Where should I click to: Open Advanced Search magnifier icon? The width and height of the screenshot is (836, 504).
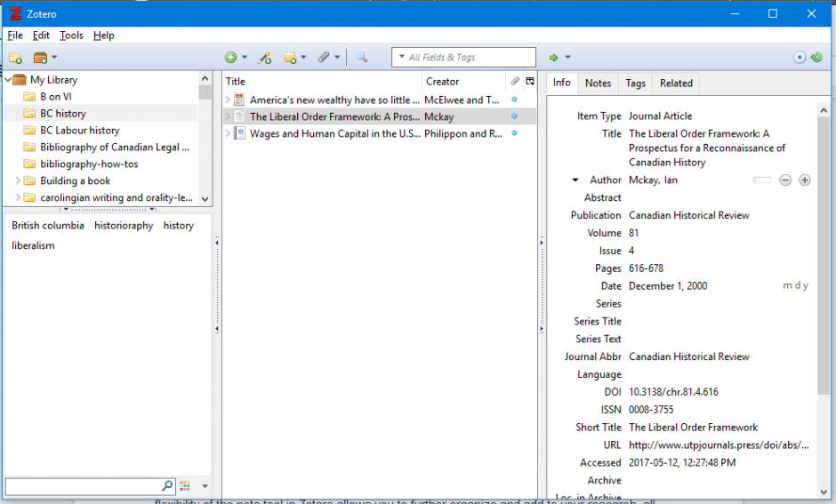point(361,57)
